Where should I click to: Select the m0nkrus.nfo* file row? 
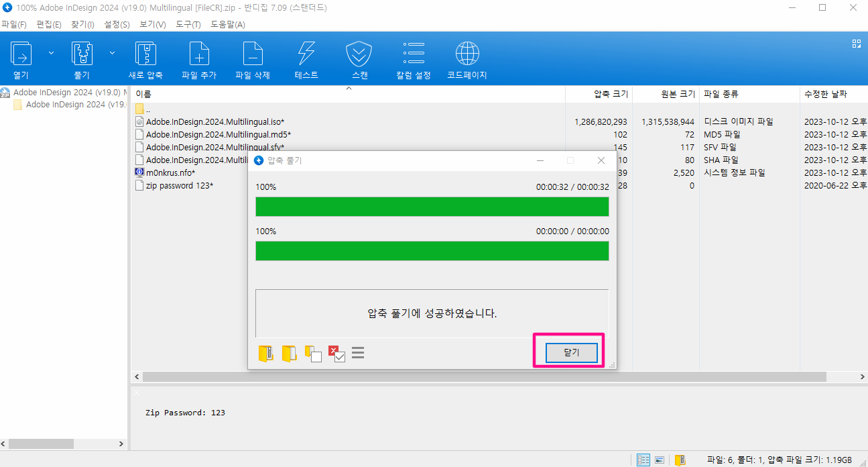170,172
